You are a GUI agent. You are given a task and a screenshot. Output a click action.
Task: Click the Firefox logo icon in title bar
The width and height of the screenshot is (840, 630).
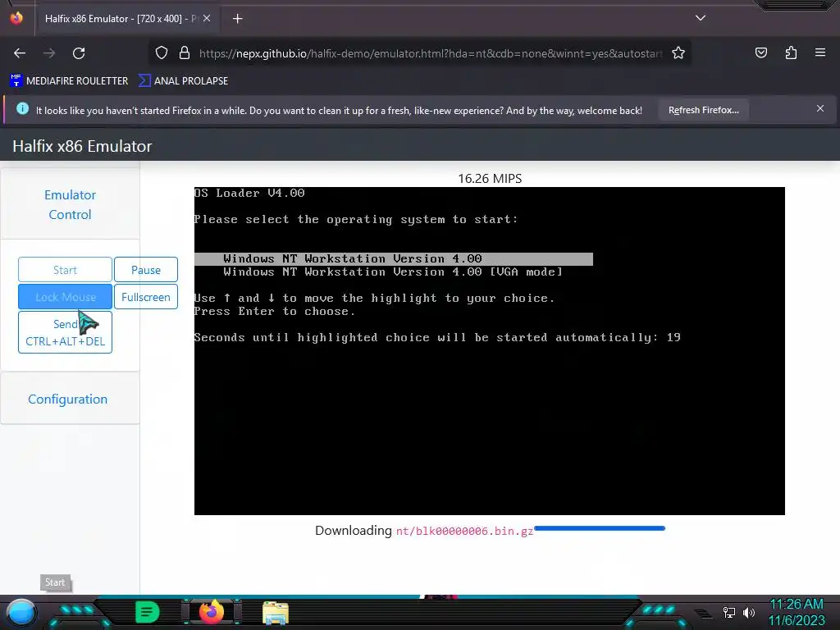pyautogui.click(x=16, y=18)
